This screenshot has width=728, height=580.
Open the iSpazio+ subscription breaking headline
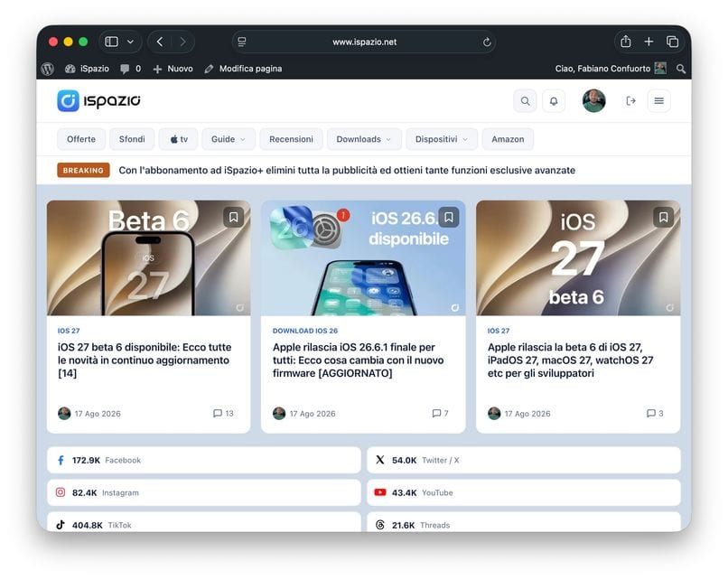(347, 171)
